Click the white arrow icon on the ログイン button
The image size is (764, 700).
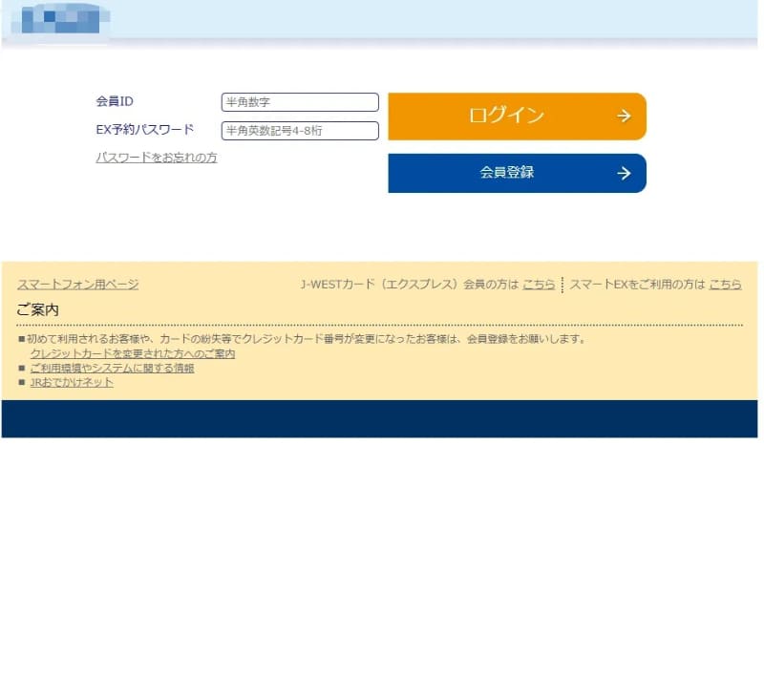[624, 116]
